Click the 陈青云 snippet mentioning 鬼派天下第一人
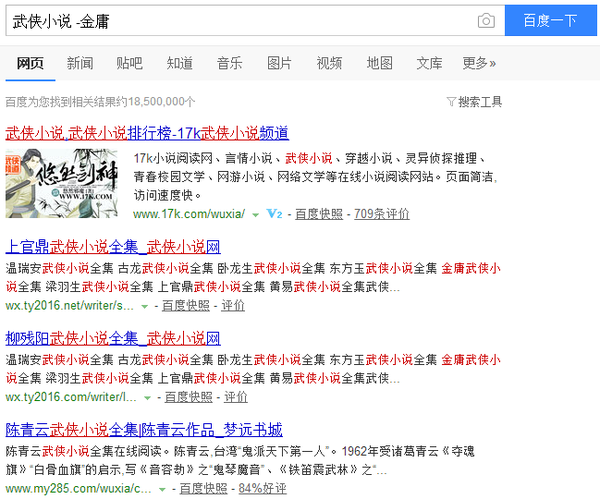This screenshot has width=600, height=499. [x=240, y=460]
